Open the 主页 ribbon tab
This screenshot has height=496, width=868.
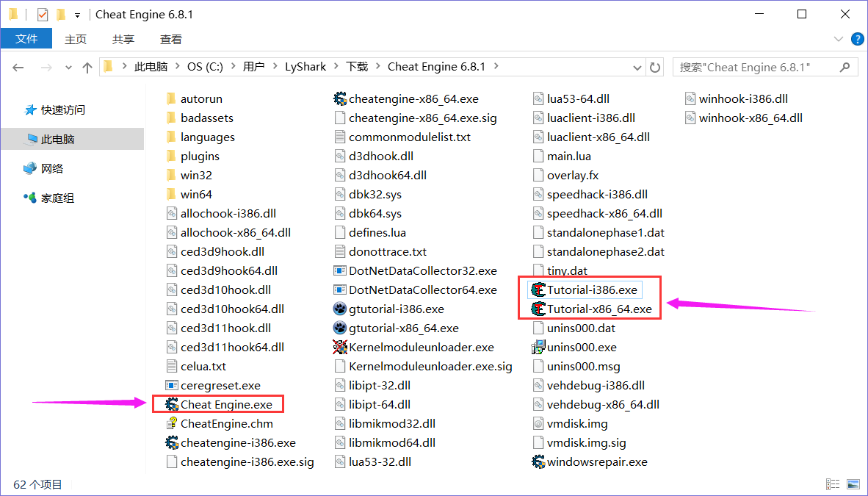click(x=76, y=40)
